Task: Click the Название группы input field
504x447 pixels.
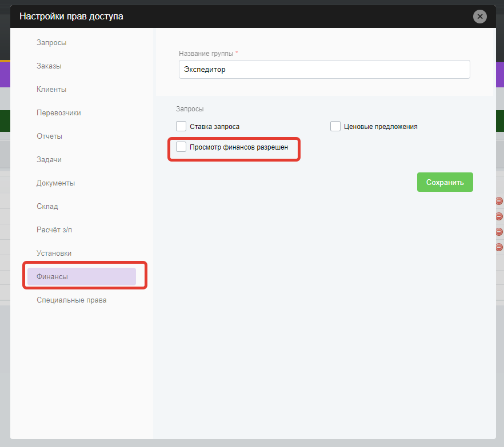Action: pyautogui.click(x=325, y=70)
